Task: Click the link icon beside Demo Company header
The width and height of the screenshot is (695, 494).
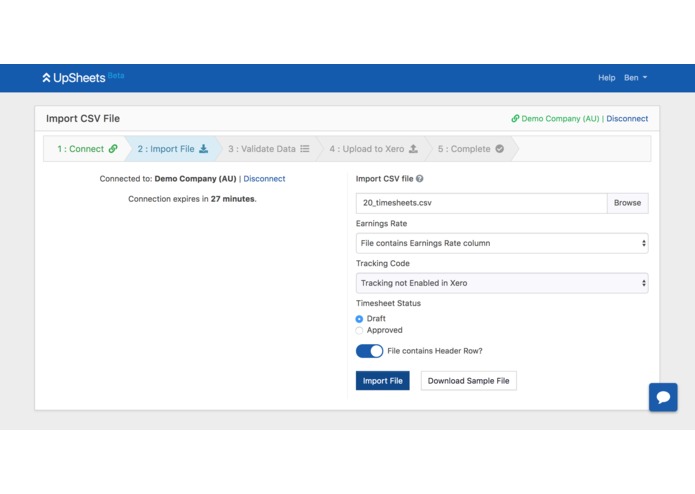Action: pos(515,119)
